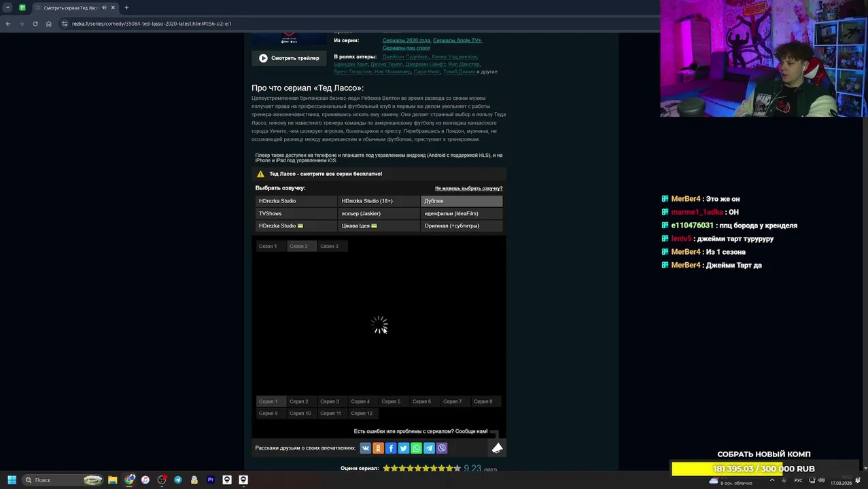The width and height of the screenshot is (868, 489).
Task: Select Дубляж voiceover option
Action: [x=462, y=201]
